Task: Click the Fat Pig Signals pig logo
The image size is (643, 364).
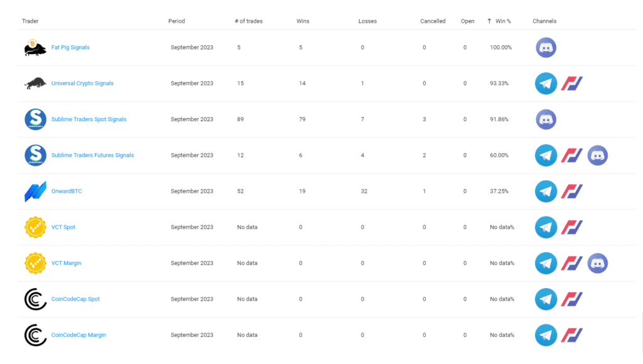Action: pyautogui.click(x=35, y=48)
